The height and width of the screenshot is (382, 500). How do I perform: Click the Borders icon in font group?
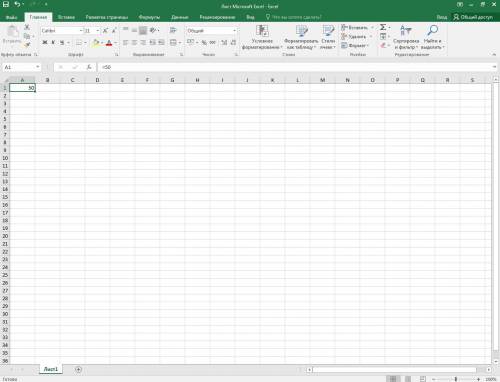point(79,43)
